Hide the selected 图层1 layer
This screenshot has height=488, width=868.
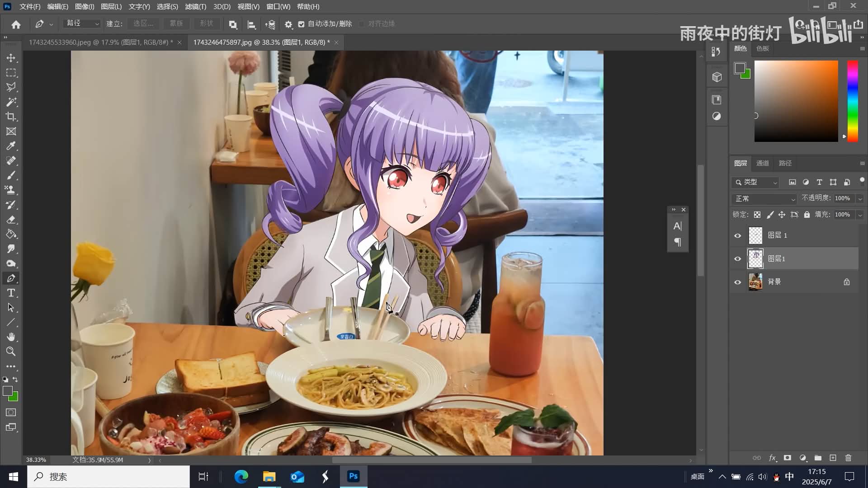(x=738, y=259)
